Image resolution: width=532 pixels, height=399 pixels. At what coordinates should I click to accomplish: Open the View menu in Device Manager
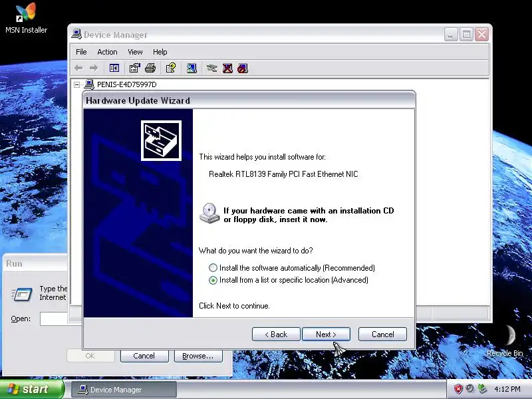(135, 52)
